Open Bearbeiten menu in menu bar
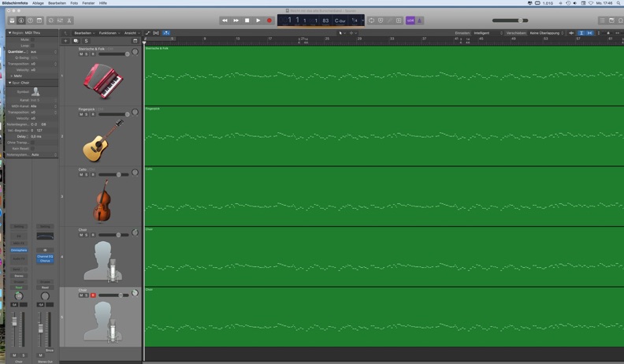624x364 pixels. click(x=57, y=3)
